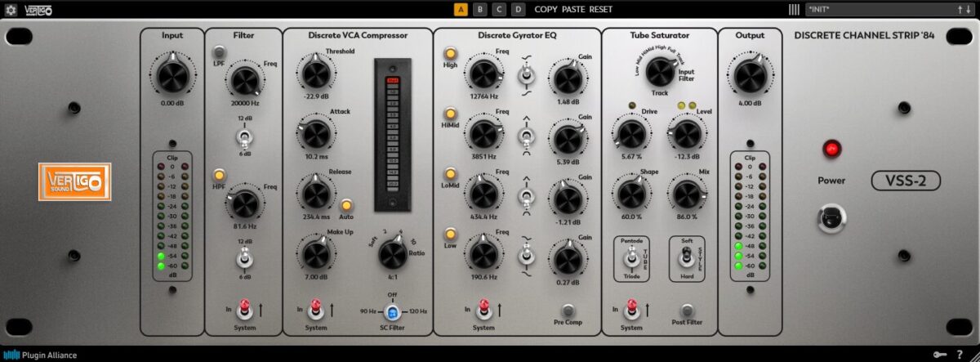Image resolution: width=980 pixels, height=362 pixels.
Task: Enable the Pre Comp button
Action: tap(569, 311)
